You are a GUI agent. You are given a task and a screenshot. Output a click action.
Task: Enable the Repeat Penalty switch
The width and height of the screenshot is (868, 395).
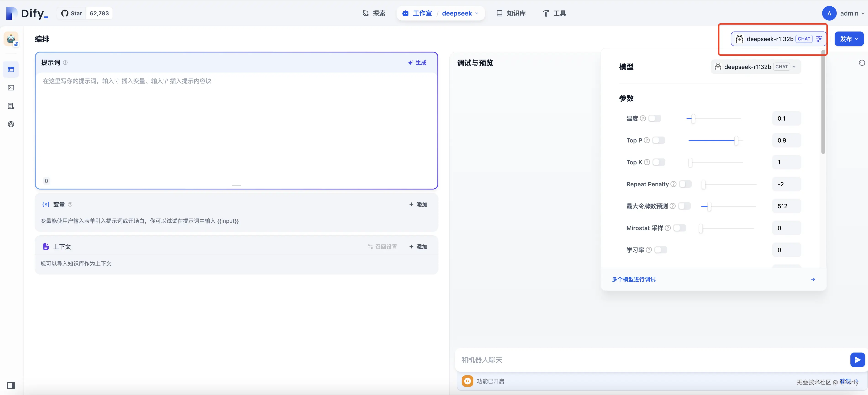(685, 184)
